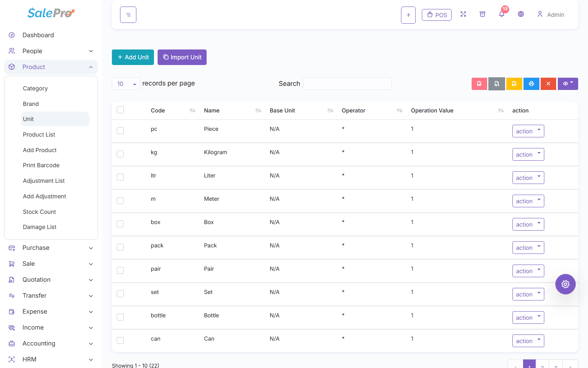Toggle the select-all checkbox in table header
Viewport: 588px width, 368px height.
[x=120, y=110]
